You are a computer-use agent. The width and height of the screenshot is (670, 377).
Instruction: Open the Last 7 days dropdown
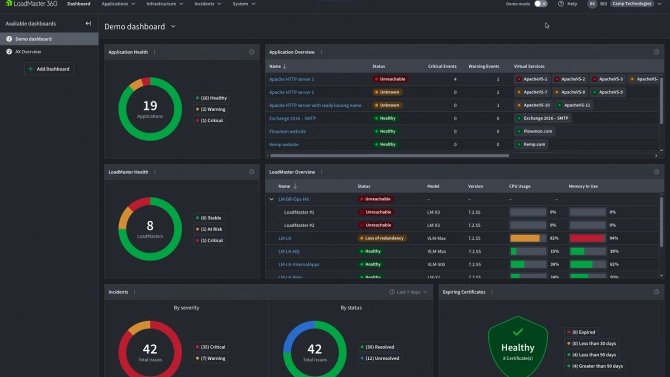pos(408,292)
